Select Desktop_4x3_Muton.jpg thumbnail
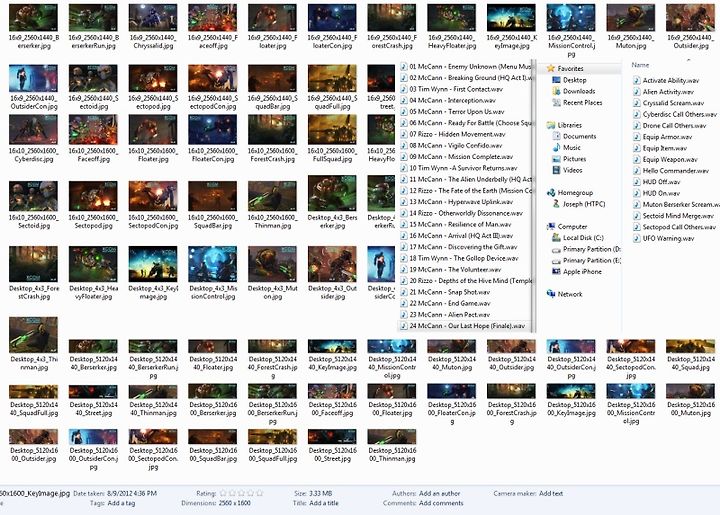Screen dimensions: 720x515 tap(272, 273)
